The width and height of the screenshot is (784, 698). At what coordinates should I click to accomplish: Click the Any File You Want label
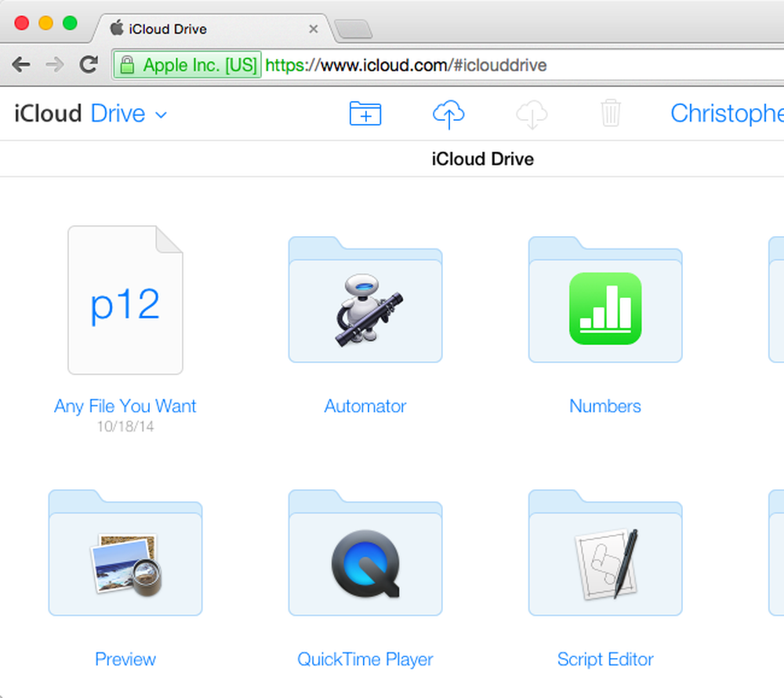tap(125, 406)
